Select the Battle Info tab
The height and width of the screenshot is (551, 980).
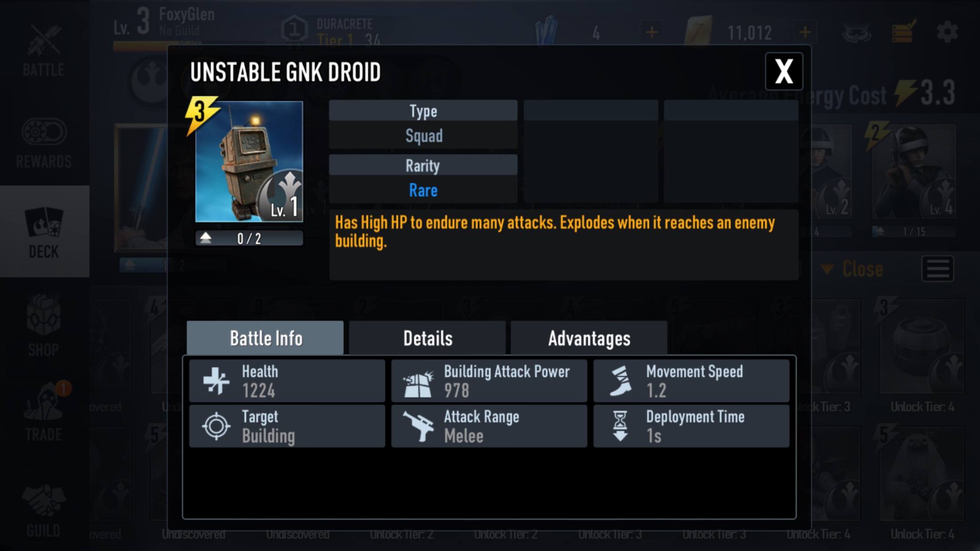pyautogui.click(x=265, y=338)
